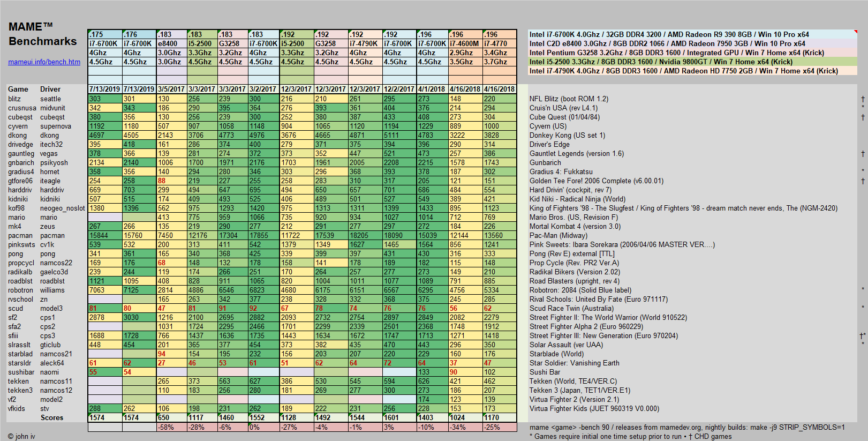Select the Donkey Kong (US set 1) description
Screen dimensions: 868x441
click(x=567, y=136)
